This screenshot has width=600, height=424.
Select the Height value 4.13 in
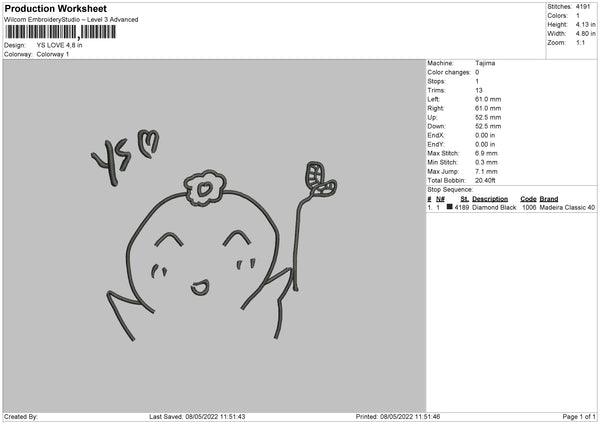tap(585, 24)
